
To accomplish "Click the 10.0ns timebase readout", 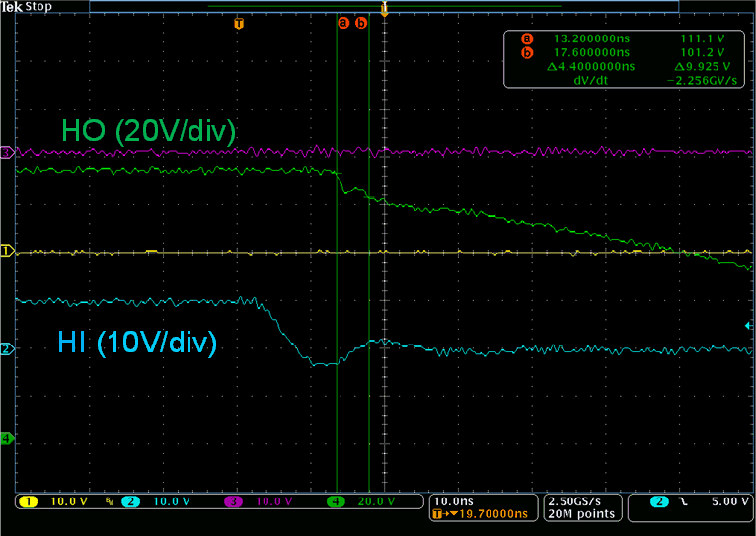I will [454, 501].
